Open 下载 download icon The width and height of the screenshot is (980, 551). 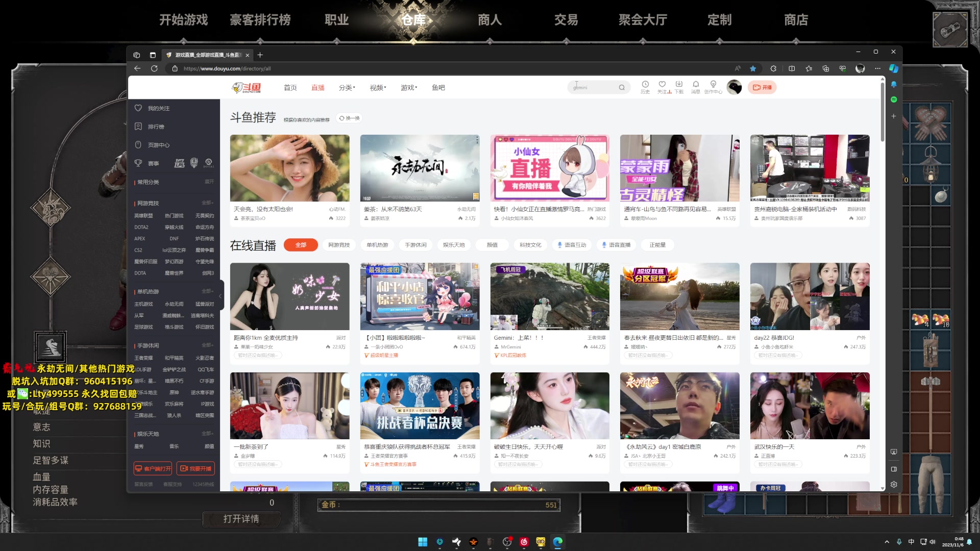[x=679, y=85]
